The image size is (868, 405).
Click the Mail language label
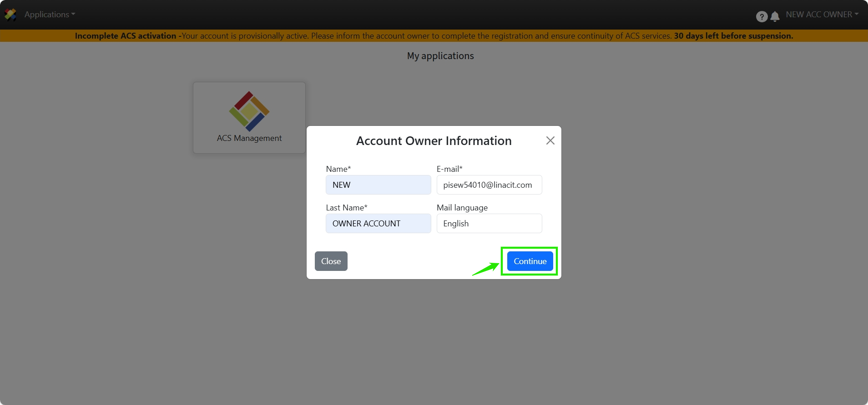point(462,208)
